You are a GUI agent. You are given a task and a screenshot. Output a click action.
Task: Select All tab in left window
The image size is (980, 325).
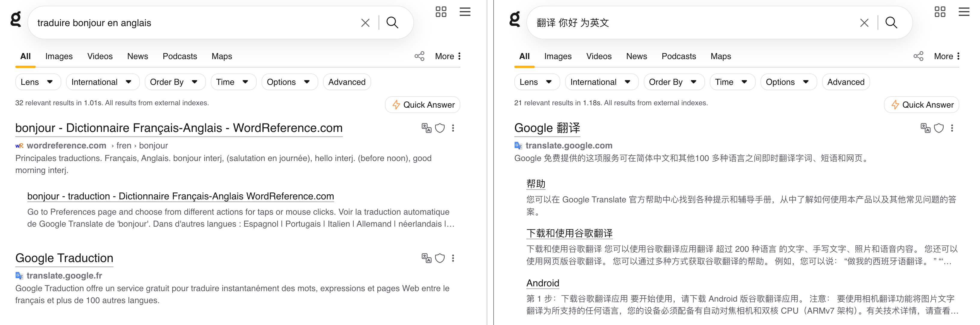click(x=26, y=56)
